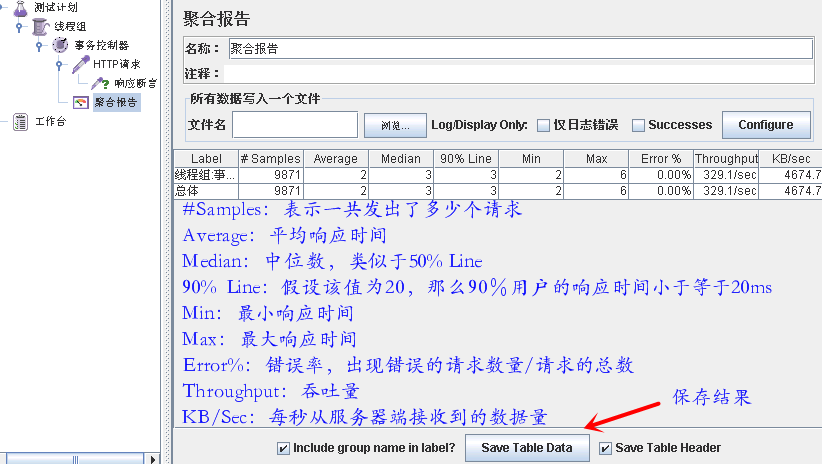Click the Thread Group spool icon

[x=40, y=26]
